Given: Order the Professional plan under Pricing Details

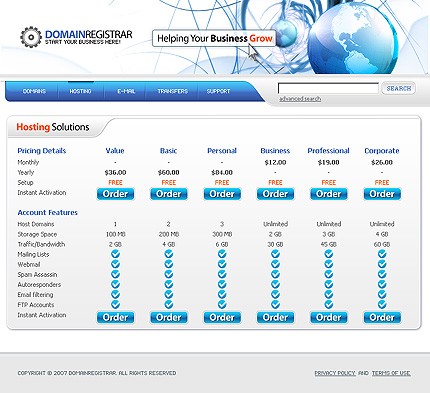Looking at the screenshot, I should (329, 194).
